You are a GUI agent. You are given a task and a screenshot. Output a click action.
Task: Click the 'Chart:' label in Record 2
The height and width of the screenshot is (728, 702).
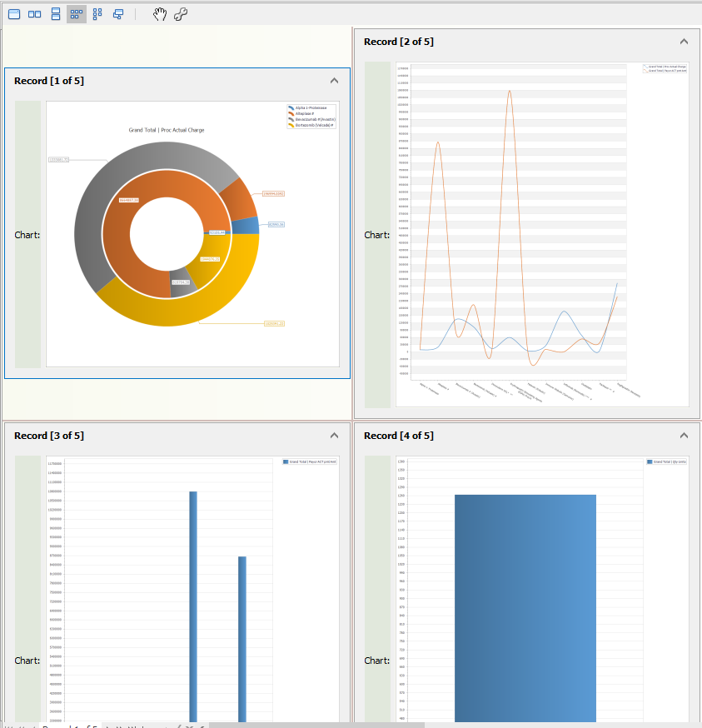click(x=377, y=235)
